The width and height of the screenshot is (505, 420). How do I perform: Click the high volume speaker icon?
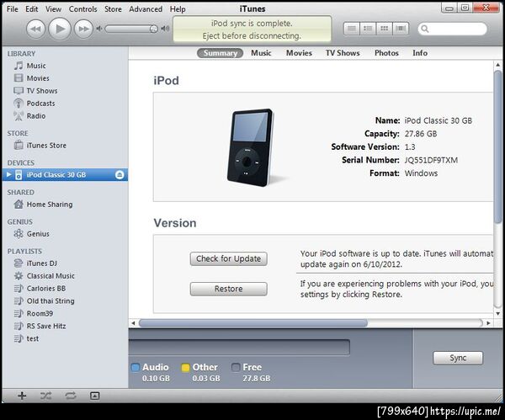[165, 29]
